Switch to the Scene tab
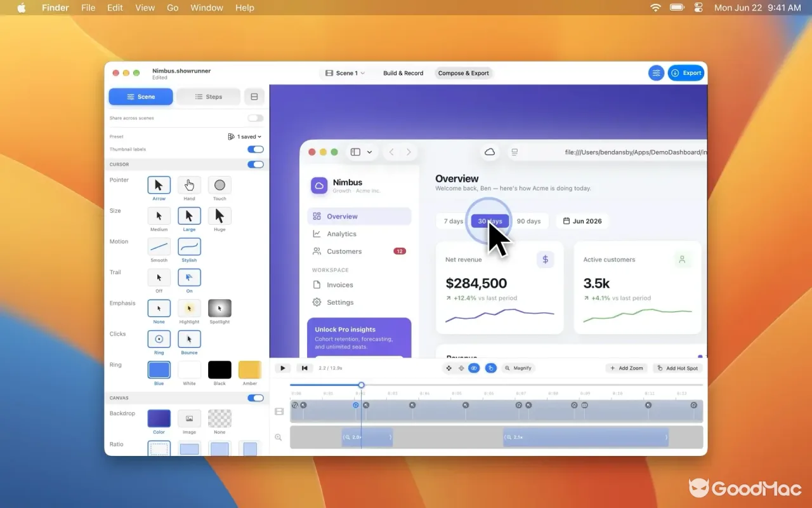Image resolution: width=812 pixels, height=508 pixels. pyautogui.click(x=141, y=97)
